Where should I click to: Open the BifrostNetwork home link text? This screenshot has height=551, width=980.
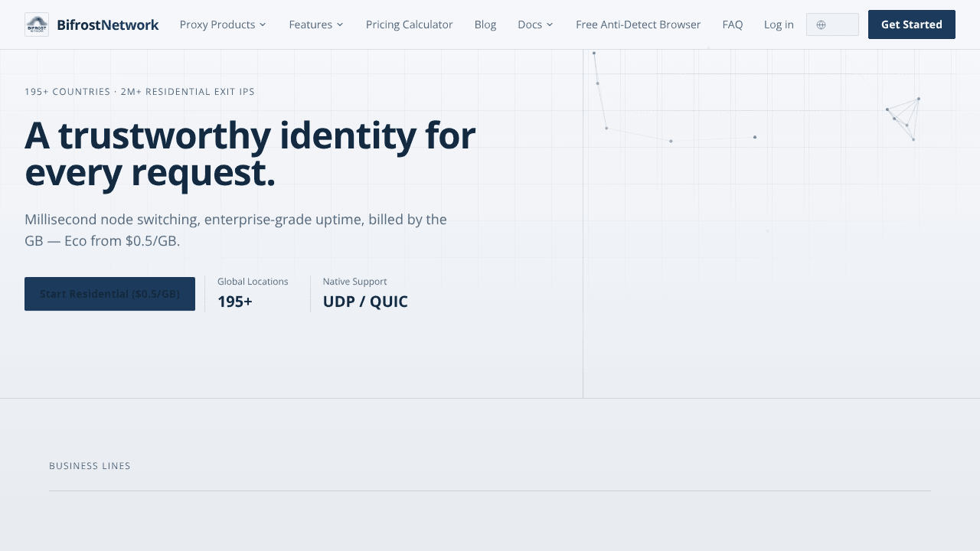pyautogui.click(x=108, y=24)
